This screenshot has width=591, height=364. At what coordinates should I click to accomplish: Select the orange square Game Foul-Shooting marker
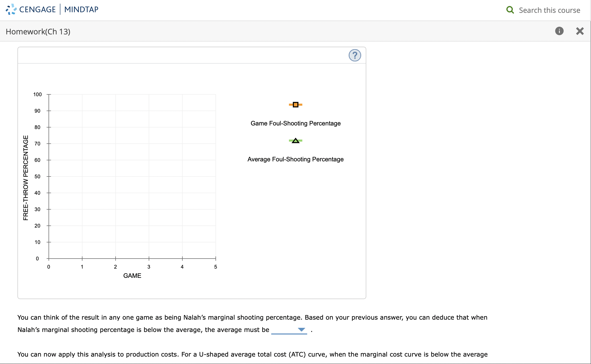295,105
